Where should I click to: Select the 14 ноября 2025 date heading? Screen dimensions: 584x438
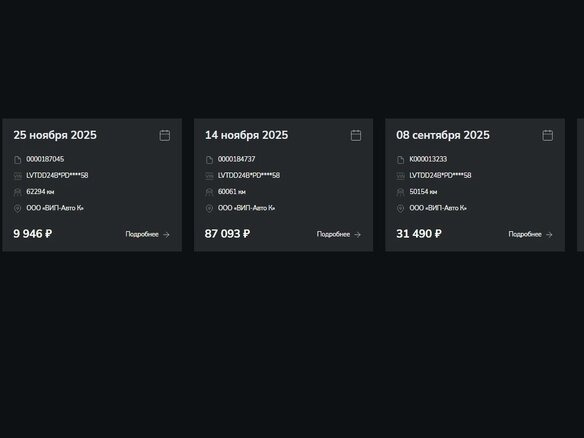(247, 135)
